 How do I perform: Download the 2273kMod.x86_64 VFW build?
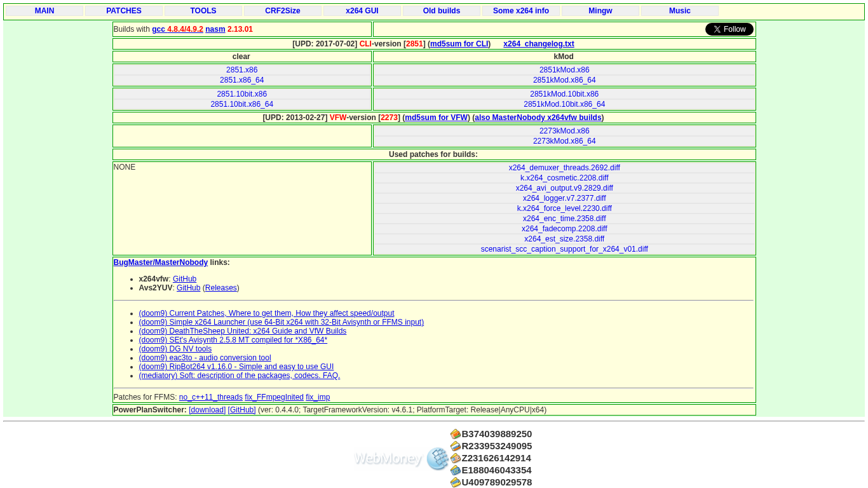click(564, 141)
